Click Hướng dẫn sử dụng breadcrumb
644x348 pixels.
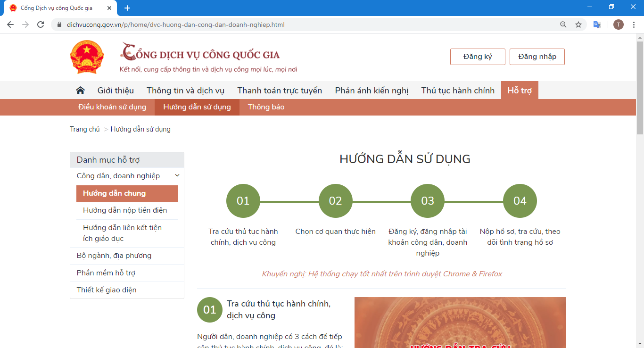(140, 129)
